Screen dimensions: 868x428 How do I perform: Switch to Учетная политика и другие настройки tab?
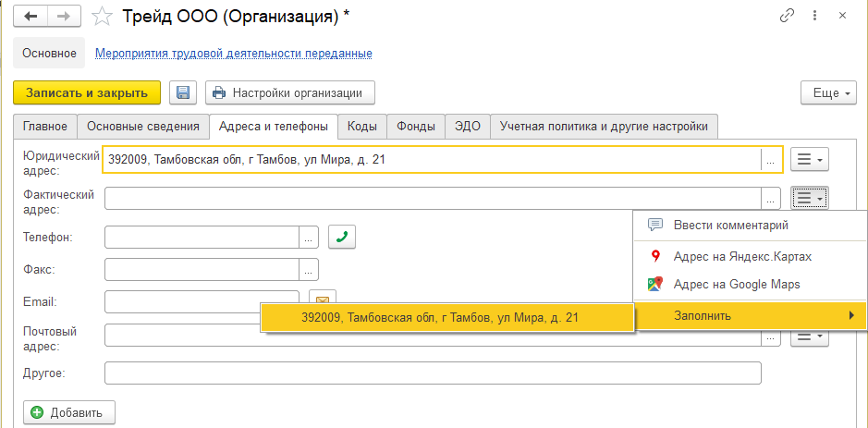tap(604, 127)
